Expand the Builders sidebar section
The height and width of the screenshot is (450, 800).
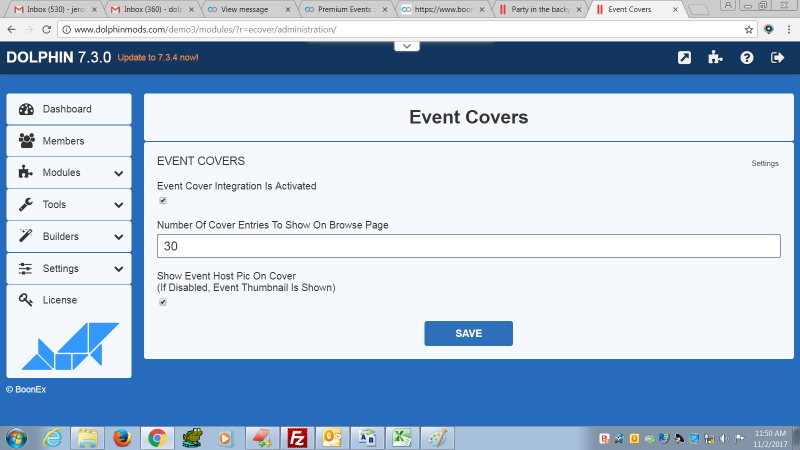pyautogui.click(x=69, y=237)
